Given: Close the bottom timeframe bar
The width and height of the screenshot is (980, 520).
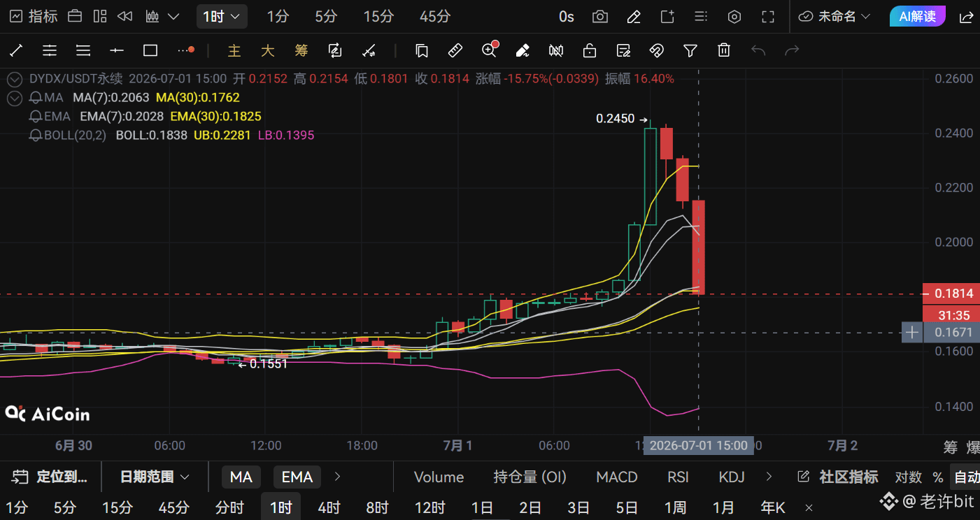Looking at the screenshot, I should [x=809, y=507].
